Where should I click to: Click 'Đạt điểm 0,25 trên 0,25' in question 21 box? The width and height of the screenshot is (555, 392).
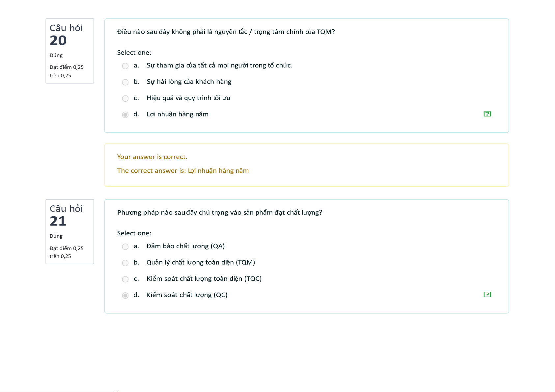point(67,252)
